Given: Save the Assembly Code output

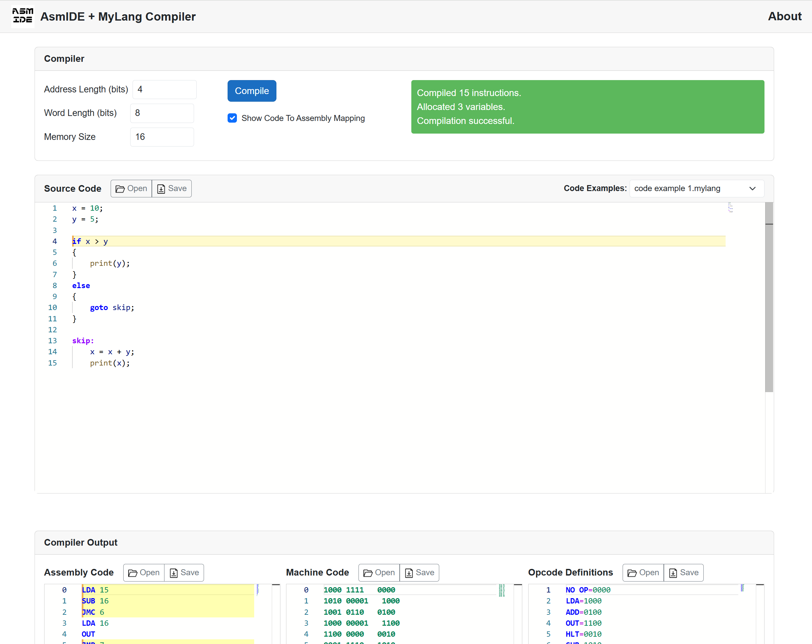Looking at the screenshot, I should (184, 573).
